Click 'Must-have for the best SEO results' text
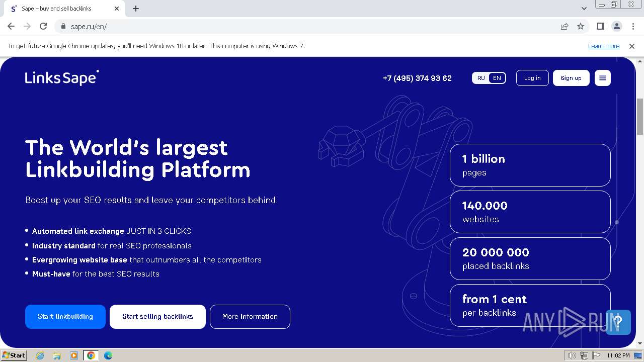 [96, 274]
